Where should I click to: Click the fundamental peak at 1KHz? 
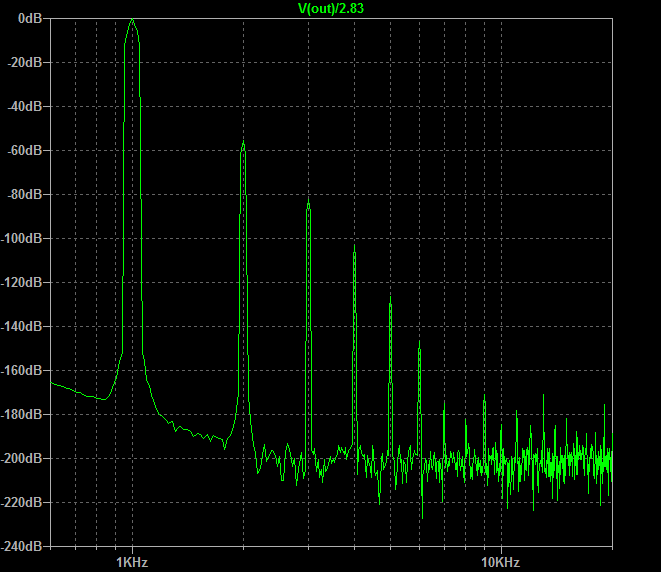coord(132,19)
